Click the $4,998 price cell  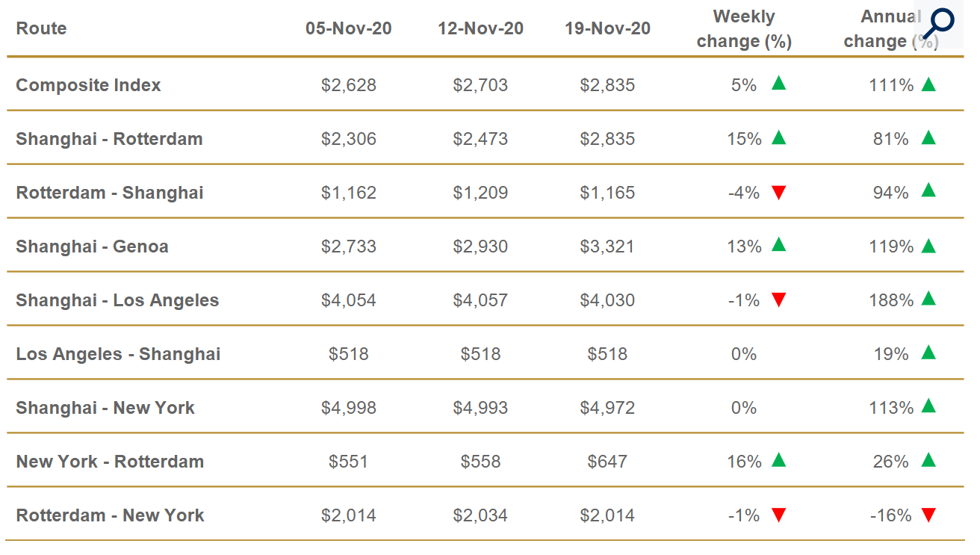348,408
